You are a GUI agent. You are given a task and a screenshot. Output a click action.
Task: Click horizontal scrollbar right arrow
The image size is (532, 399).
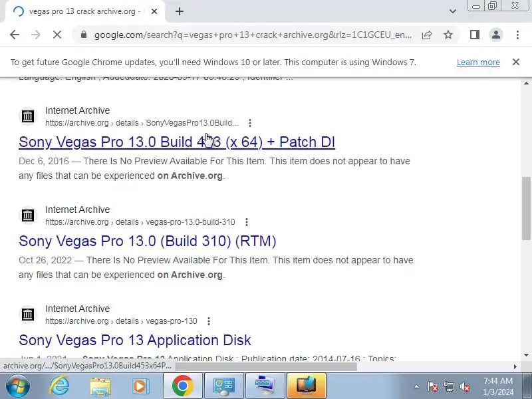tap(515, 366)
